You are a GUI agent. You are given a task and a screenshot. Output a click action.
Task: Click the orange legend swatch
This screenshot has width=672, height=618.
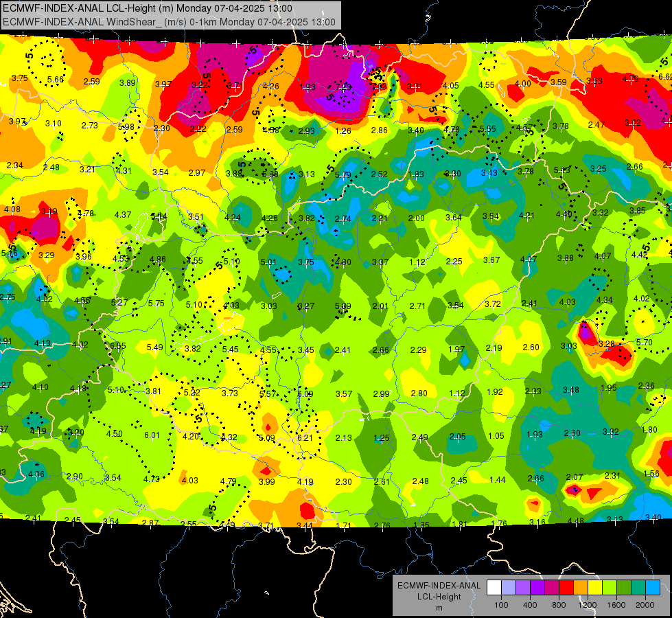point(581,588)
